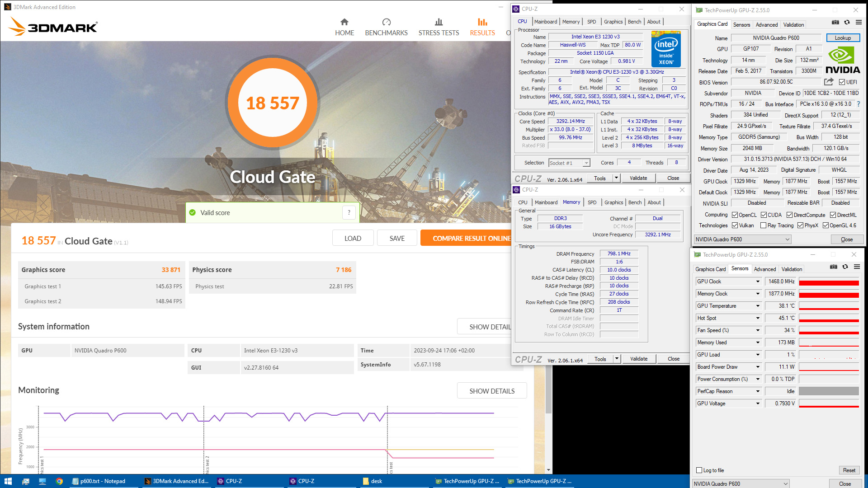Toggle Vulkan checkbox in GPU-Z
This screenshot has height=488, width=868.
[x=735, y=225]
